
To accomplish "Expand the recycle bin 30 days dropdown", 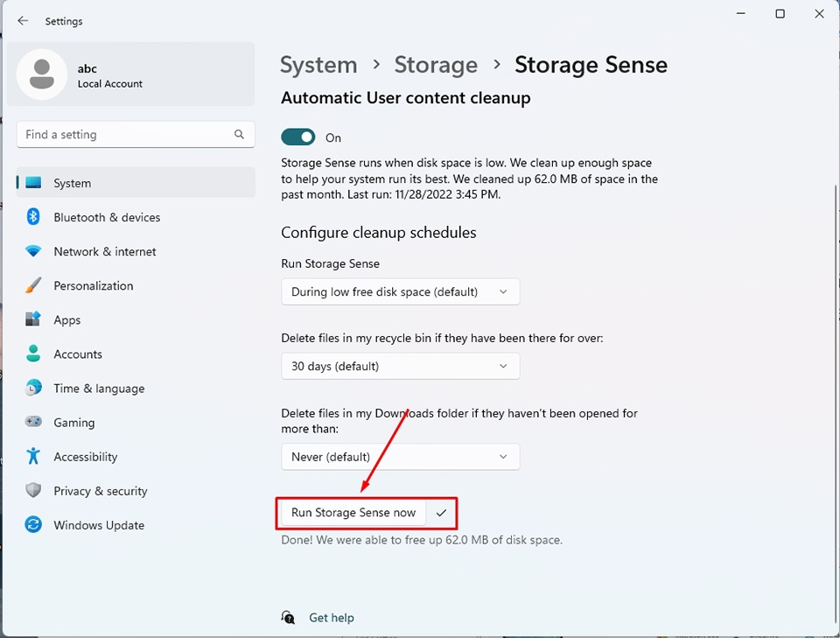I will tap(400, 367).
